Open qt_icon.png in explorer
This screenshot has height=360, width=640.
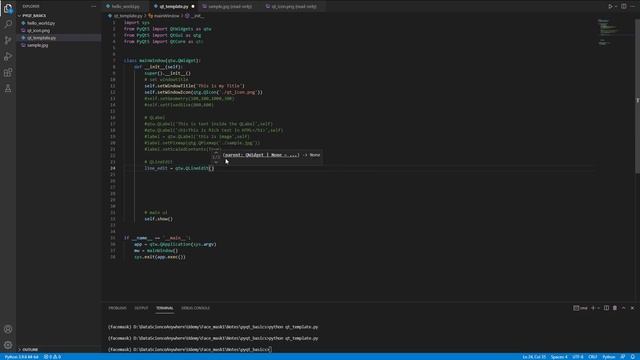point(38,31)
